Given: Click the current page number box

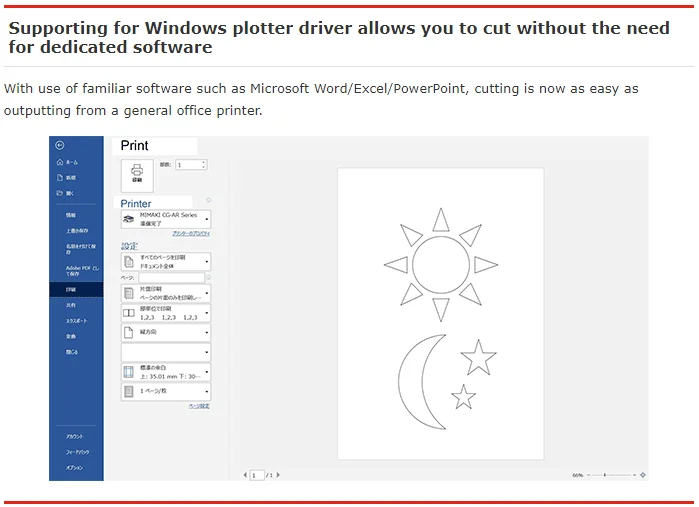Looking at the screenshot, I should (257, 475).
